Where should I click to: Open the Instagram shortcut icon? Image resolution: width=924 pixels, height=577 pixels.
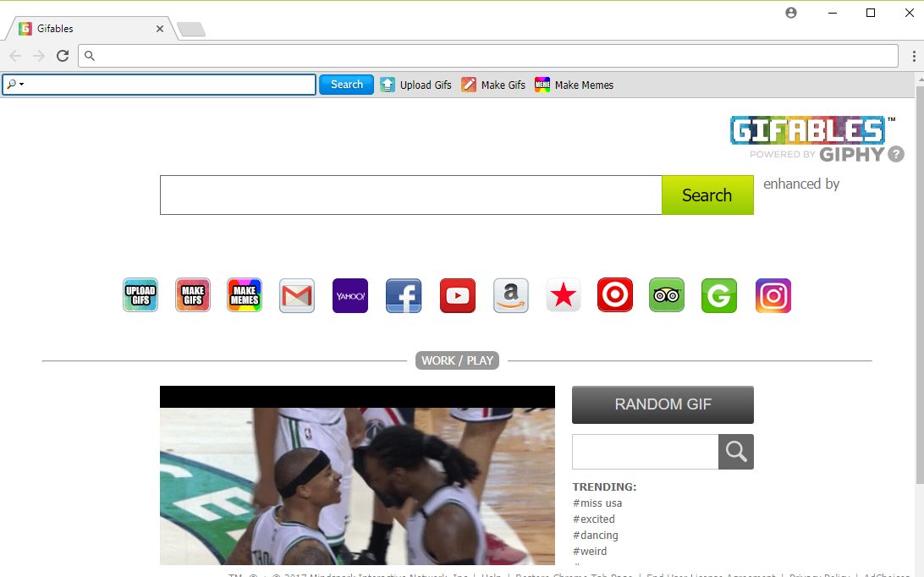point(773,295)
